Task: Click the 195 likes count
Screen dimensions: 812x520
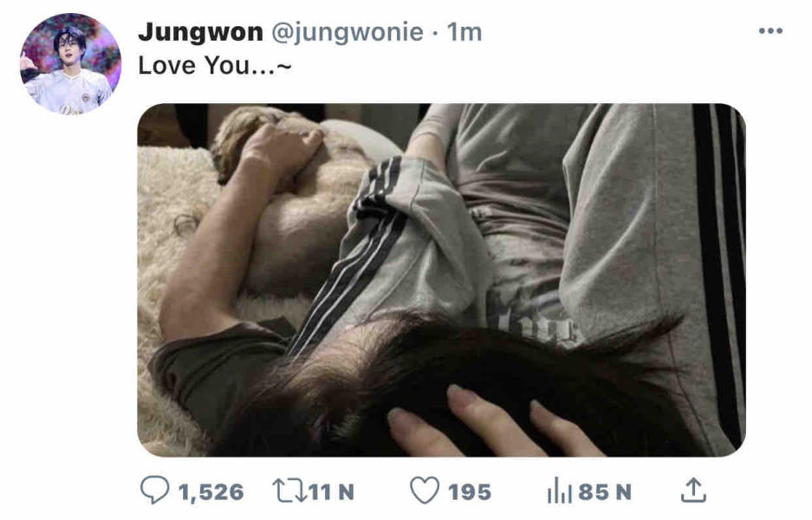Action: coord(470,491)
